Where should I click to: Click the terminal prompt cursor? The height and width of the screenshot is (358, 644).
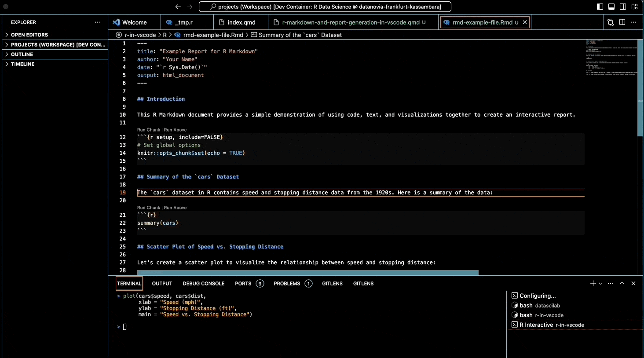[x=125, y=327]
